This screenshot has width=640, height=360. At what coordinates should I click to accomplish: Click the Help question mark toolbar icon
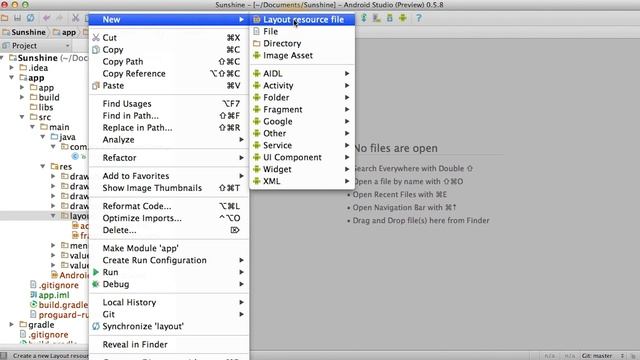click(418, 18)
